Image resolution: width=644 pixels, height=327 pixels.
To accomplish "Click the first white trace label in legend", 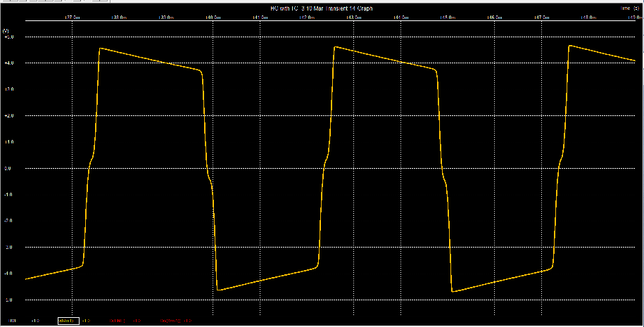I will (35, 321).
